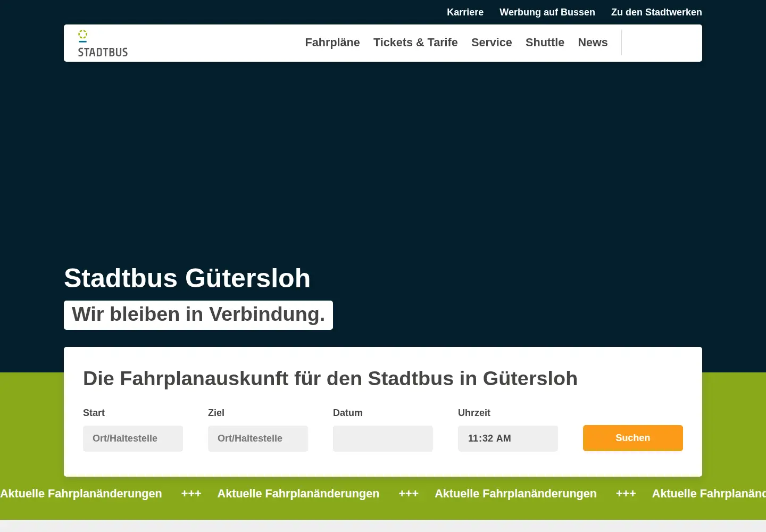Follow the Karriere link
The image size is (766, 532).
point(465,12)
